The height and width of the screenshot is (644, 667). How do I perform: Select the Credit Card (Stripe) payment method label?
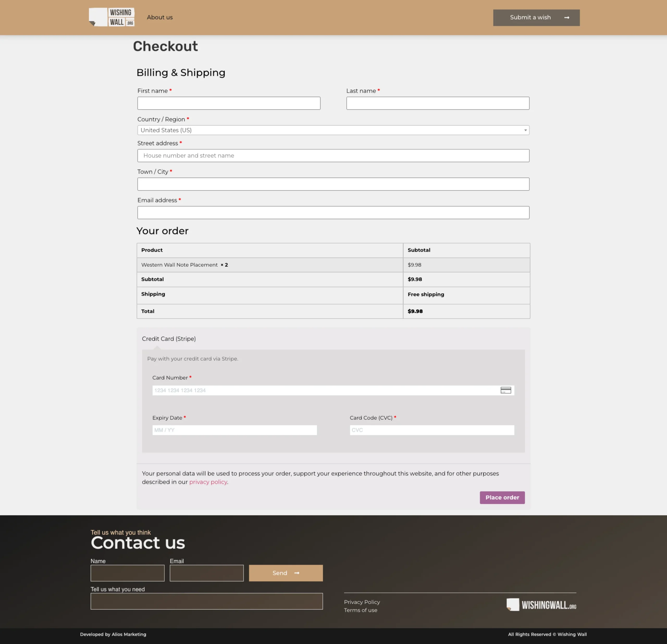coord(169,339)
